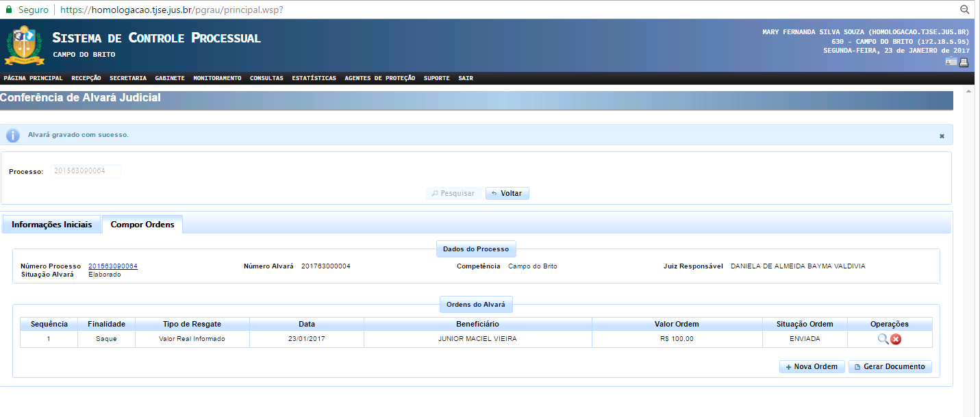980x417 pixels.
Task: Click the blue info icon in success banner
Action: pos(13,135)
